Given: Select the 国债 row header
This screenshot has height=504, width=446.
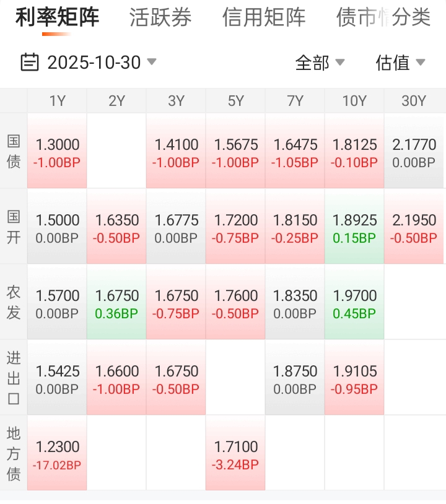Looking at the screenshot, I should pos(14,151).
